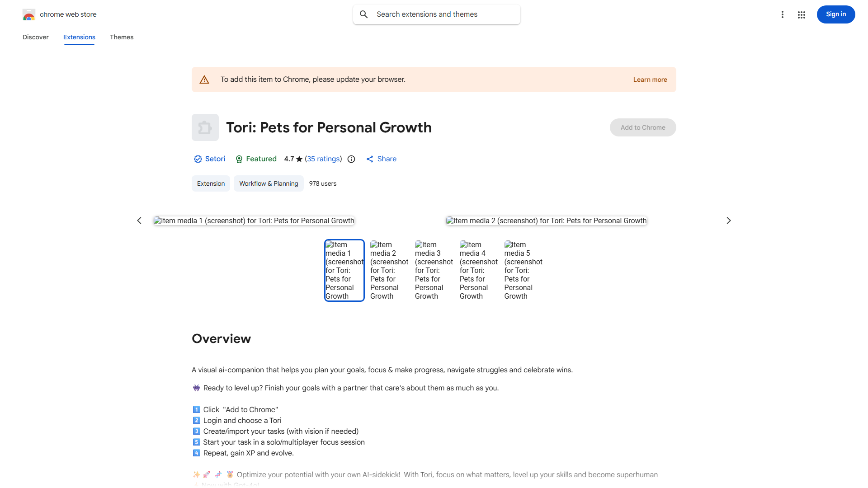This screenshot has width=868, height=488.
Task: Show the previous screenshot with left arrow
Action: [x=139, y=221]
